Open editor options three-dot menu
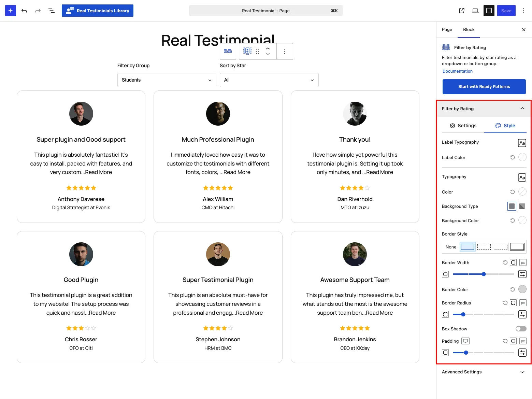Image resolution: width=532 pixels, height=399 pixels. (x=524, y=11)
